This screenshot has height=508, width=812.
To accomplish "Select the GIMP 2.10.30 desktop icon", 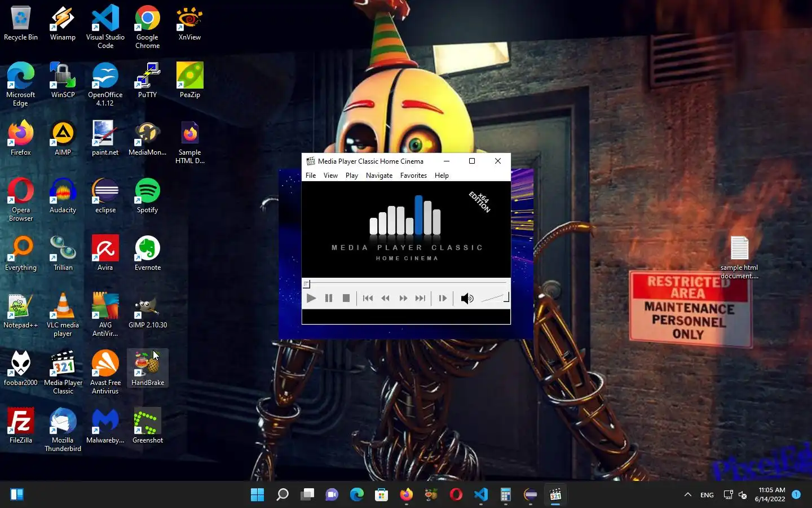I will tap(148, 311).
